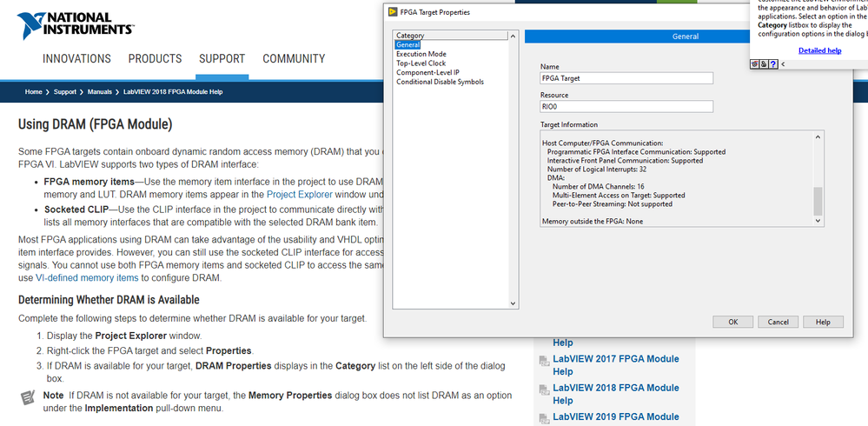Viewport: 868px width, 426px height.
Task: Click the Category list header
Action: (451, 36)
